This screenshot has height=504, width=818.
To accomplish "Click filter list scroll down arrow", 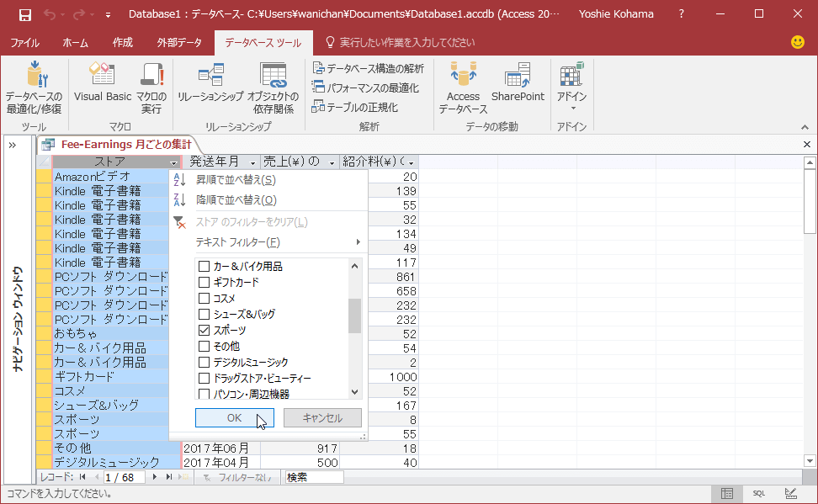I will click(x=355, y=392).
